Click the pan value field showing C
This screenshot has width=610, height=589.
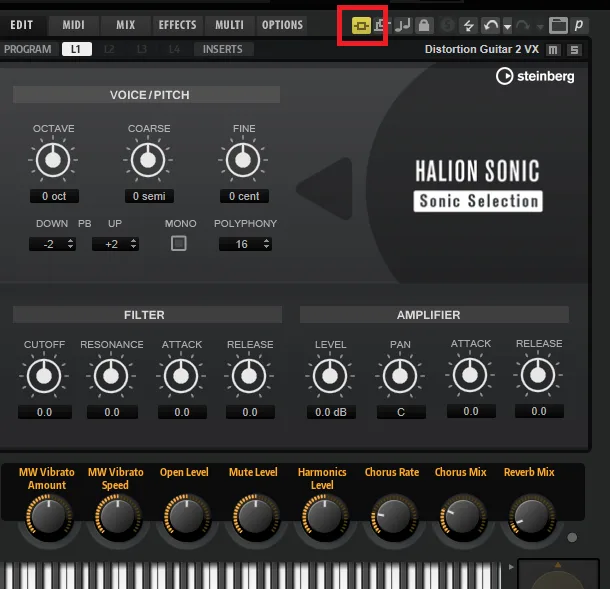tap(401, 412)
